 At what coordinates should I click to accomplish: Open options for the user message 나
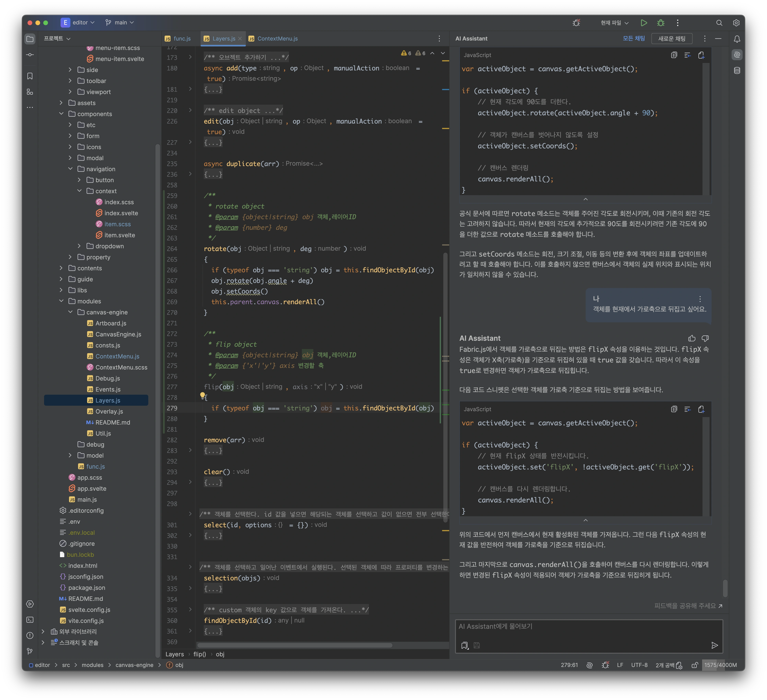coord(700,299)
